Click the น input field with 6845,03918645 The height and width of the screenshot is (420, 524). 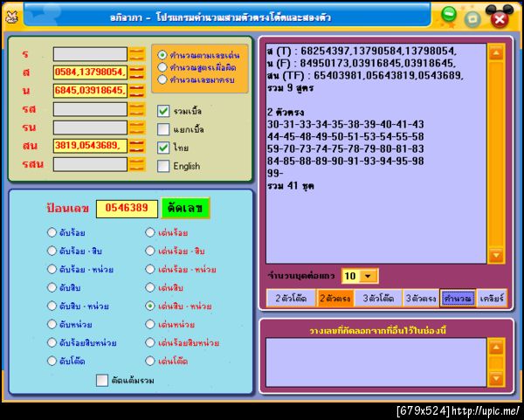pos(90,91)
